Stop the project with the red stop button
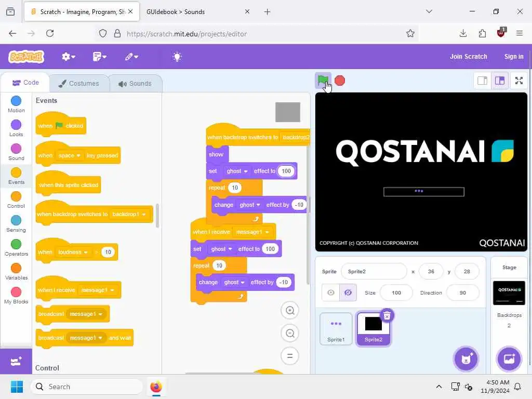The height and width of the screenshot is (399, 532). click(340, 81)
